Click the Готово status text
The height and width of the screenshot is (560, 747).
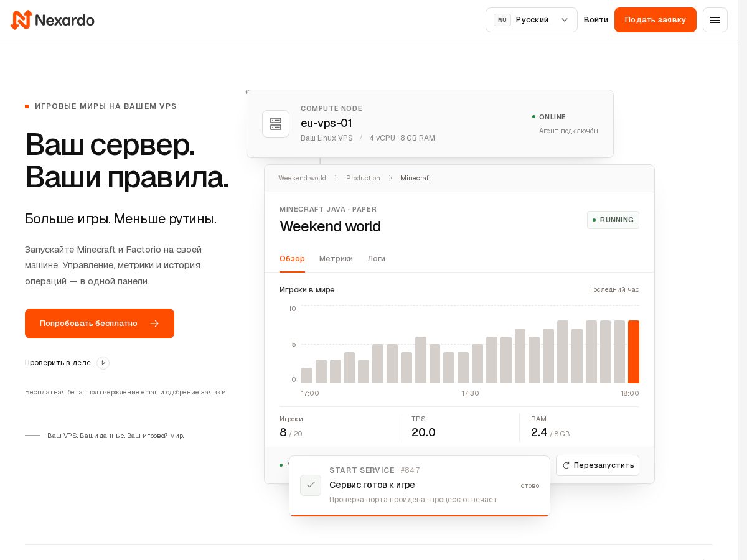pyautogui.click(x=529, y=485)
